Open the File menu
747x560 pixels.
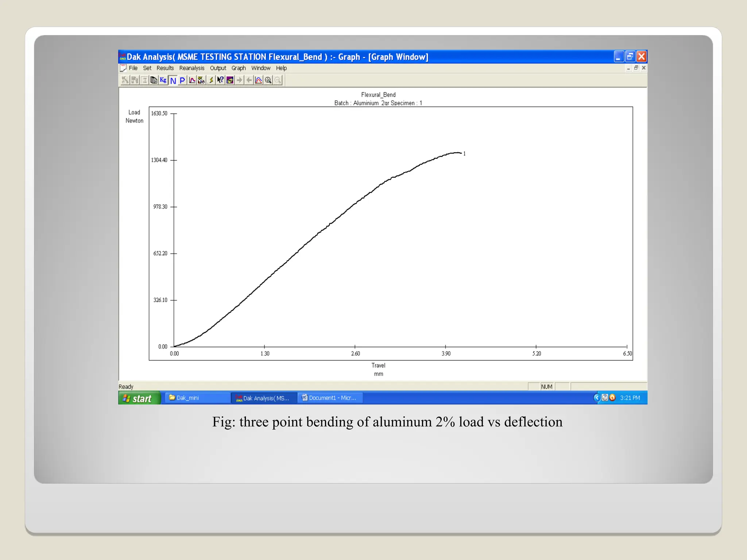(133, 68)
